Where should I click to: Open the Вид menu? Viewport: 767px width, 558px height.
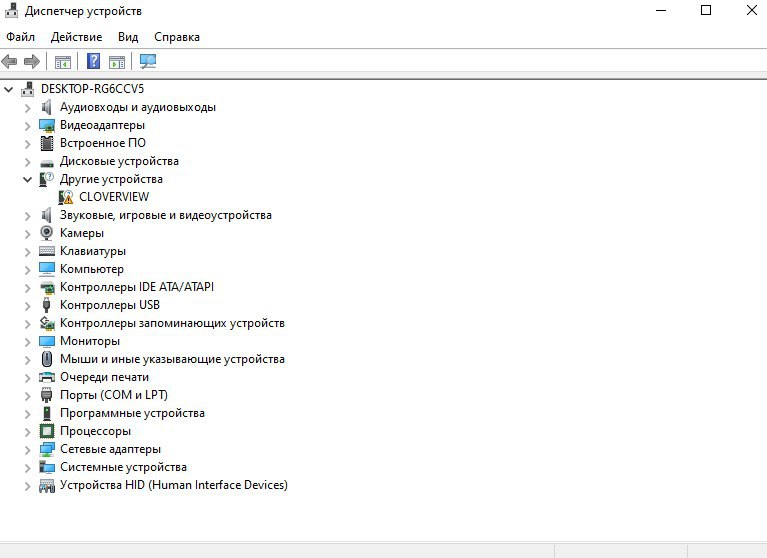point(128,37)
